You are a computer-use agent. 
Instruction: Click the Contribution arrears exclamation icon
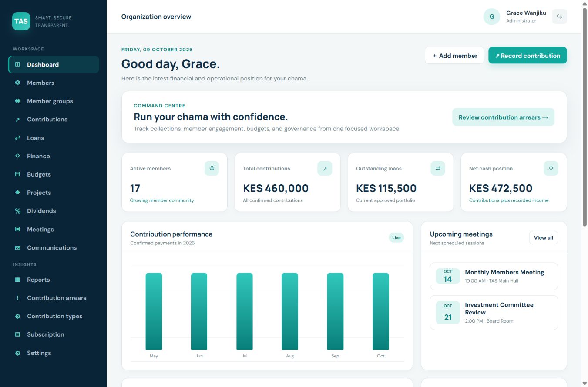[x=17, y=298]
